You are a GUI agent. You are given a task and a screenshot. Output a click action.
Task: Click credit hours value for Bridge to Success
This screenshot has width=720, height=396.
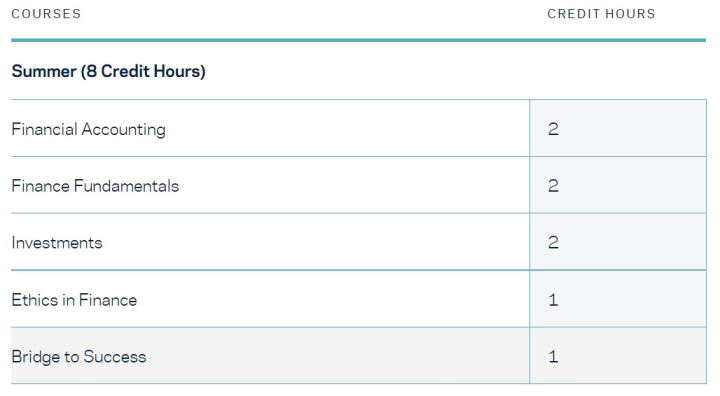(x=553, y=357)
